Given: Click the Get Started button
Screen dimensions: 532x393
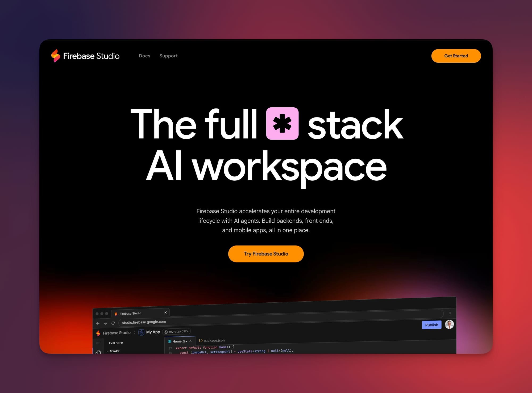Looking at the screenshot, I should (456, 56).
